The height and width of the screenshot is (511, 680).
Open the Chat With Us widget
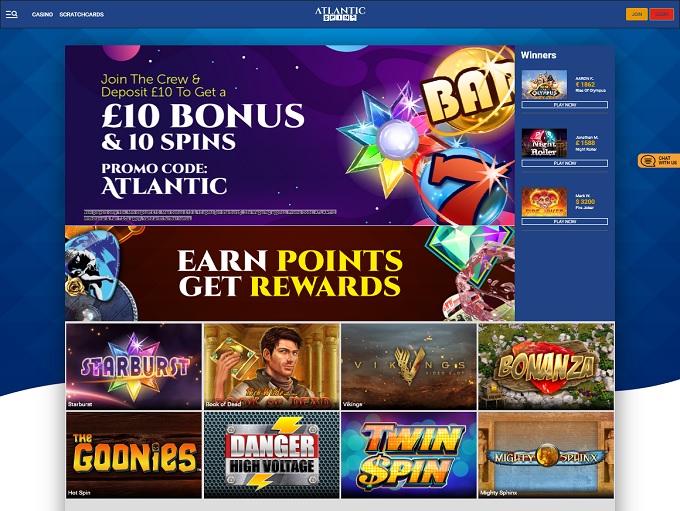point(659,161)
